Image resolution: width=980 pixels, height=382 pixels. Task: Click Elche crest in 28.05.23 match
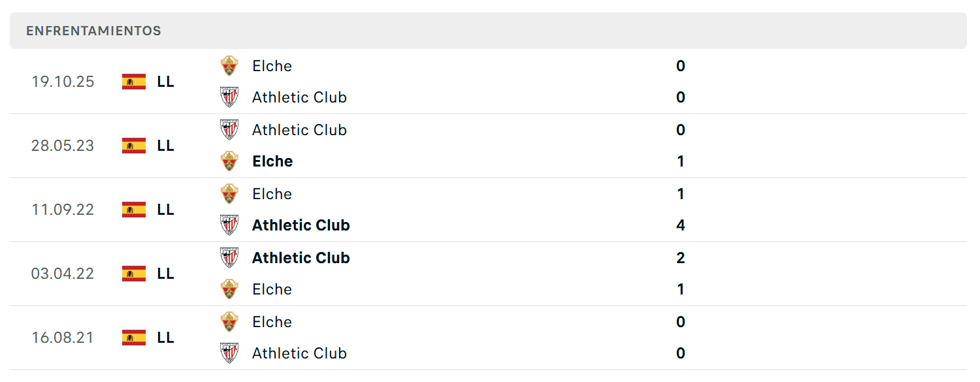click(x=229, y=161)
